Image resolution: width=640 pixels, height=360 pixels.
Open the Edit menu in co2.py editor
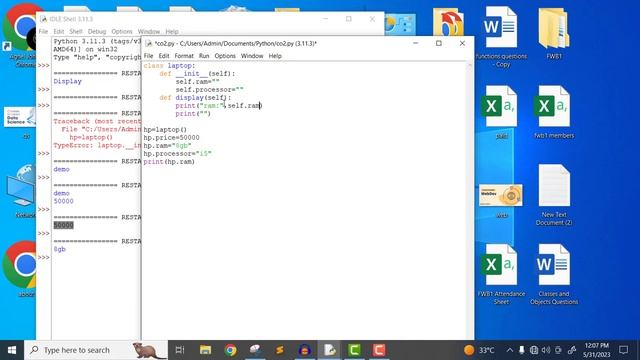pyautogui.click(x=164, y=56)
